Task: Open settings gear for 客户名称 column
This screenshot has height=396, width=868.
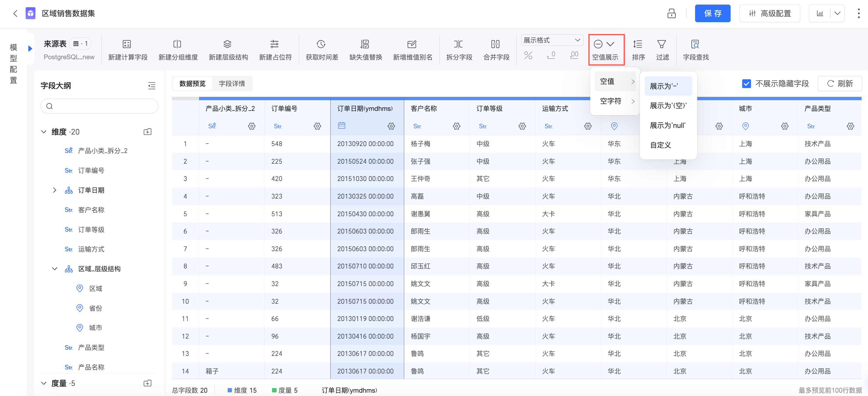Action: [x=456, y=126]
